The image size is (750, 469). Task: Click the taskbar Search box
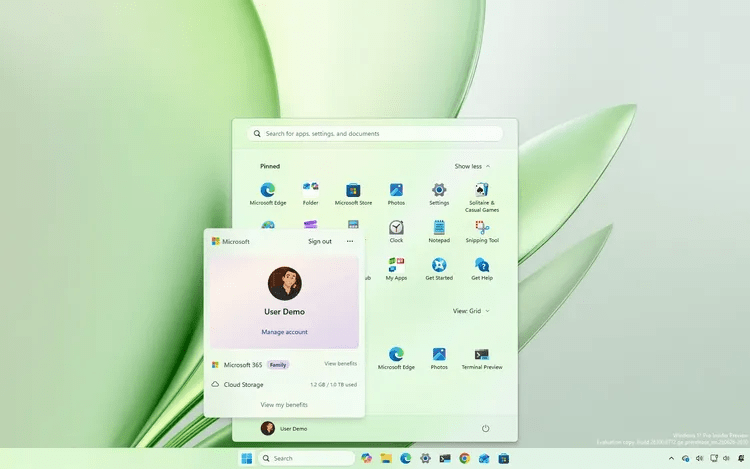point(307,458)
